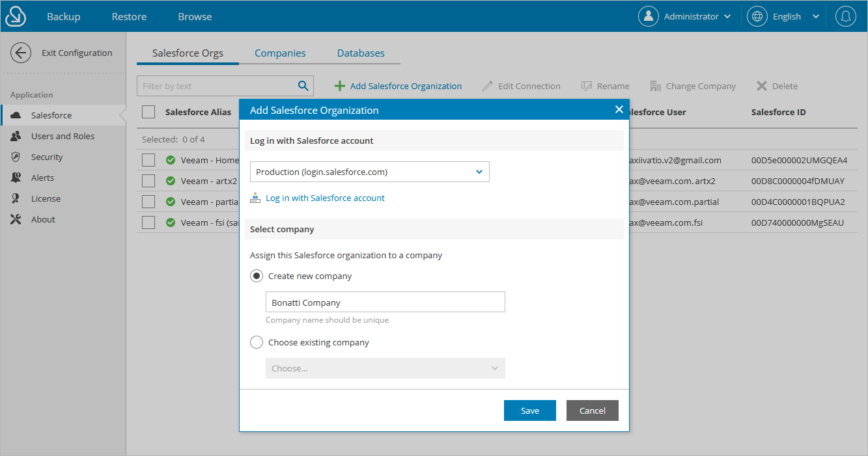
Task: Click the Salesforce Alias column header
Action: (x=198, y=112)
